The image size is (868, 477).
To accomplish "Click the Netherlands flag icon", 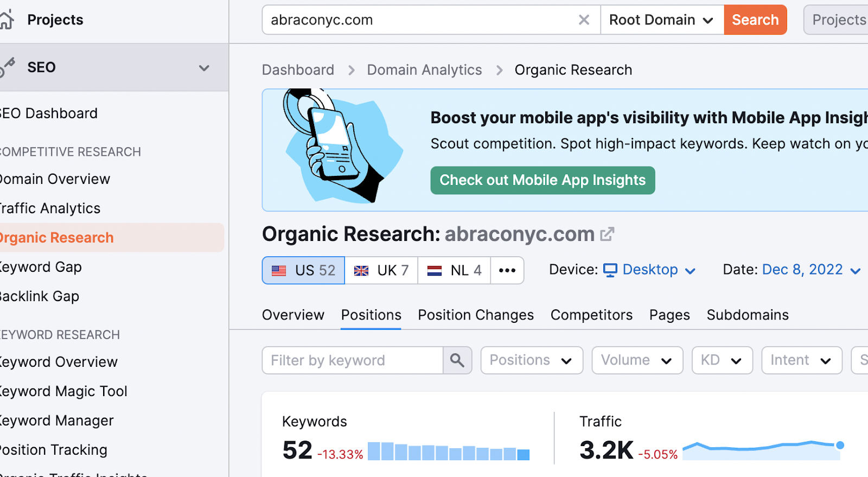I will [435, 270].
